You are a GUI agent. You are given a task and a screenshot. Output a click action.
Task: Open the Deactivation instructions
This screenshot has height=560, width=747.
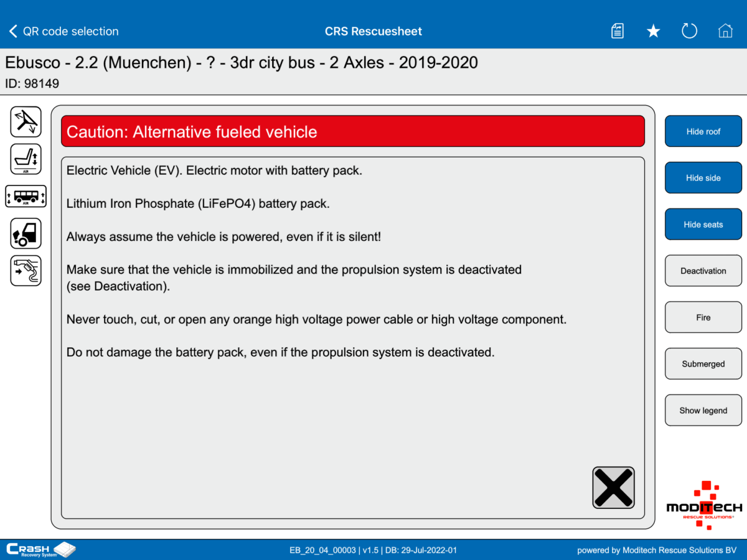point(703,271)
